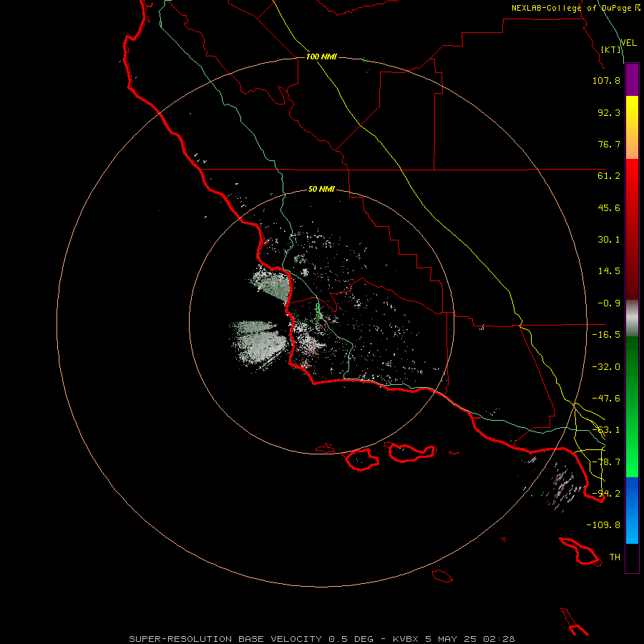Click the 45.6 velocity scale value
Viewport: 644px width, 644px height.
(609, 208)
